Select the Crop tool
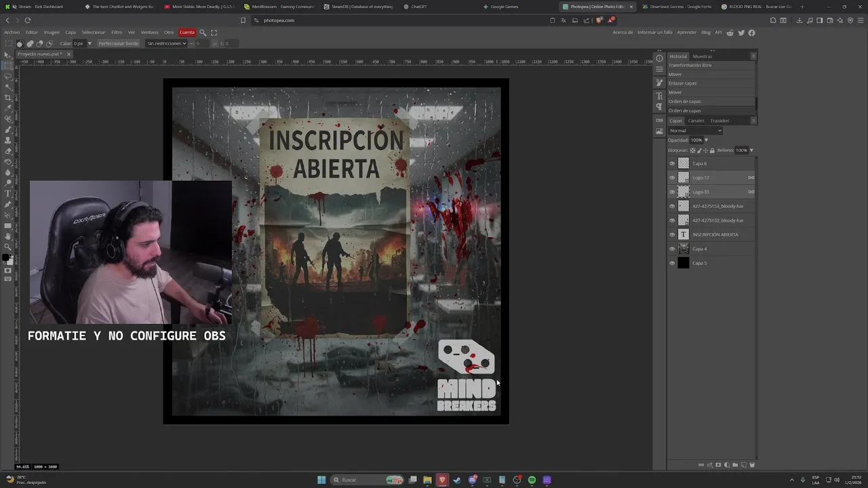 (x=8, y=98)
